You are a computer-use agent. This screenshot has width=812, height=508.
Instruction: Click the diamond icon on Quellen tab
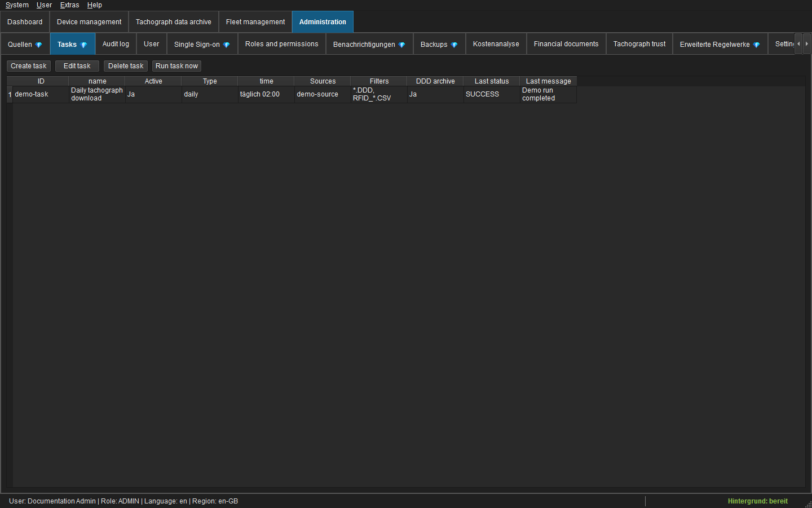point(39,45)
